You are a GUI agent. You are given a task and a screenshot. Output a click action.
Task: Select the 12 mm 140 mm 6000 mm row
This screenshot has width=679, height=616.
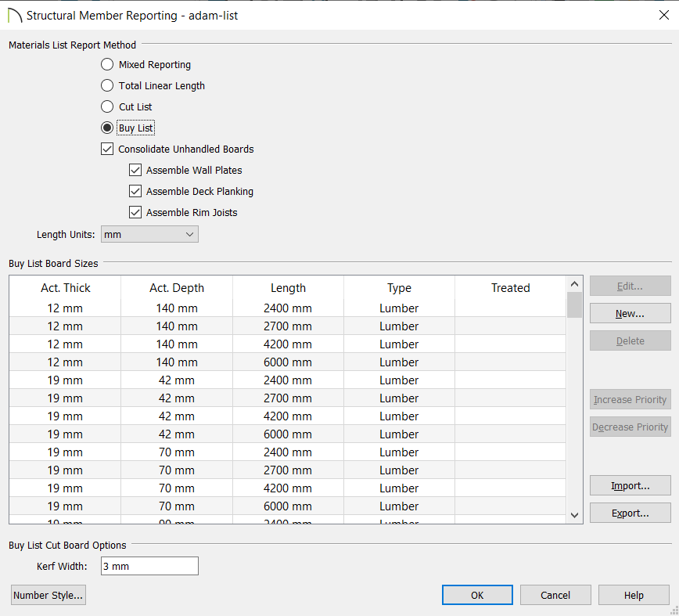[288, 362]
